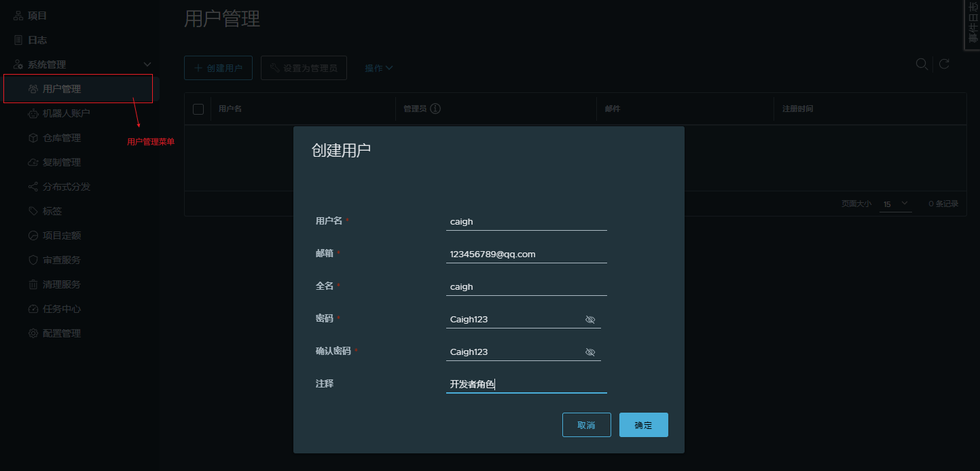Open the 操作 dropdown menu
Screen dimensions: 980x471
tap(378, 69)
